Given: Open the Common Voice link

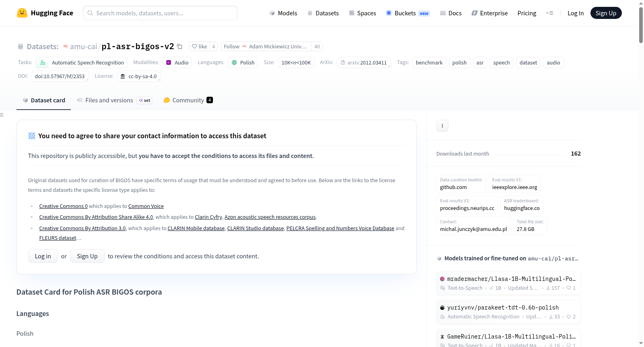Looking at the screenshot, I should pos(146,206).
